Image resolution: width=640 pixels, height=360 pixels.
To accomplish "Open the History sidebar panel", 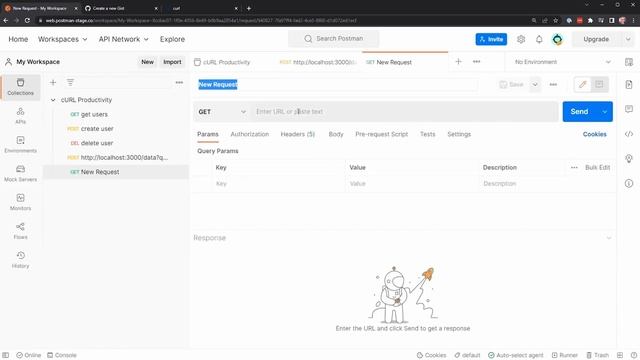I will point(20,260).
